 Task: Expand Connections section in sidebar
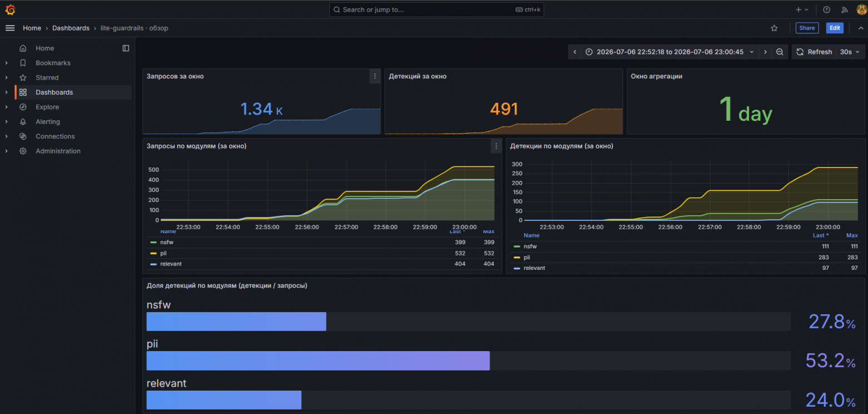pyautogui.click(x=6, y=136)
